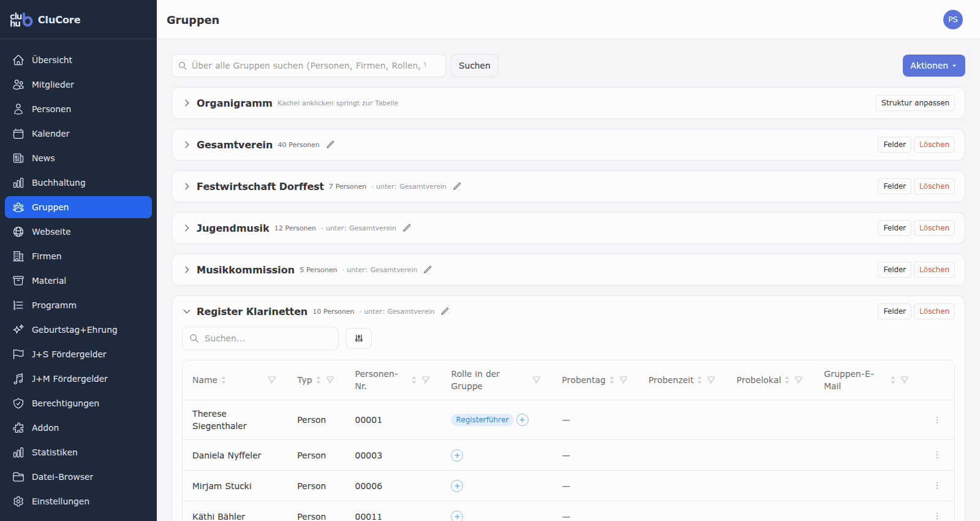The image size is (980, 521).
Task: Filter the Typ column
Action: [330, 380]
